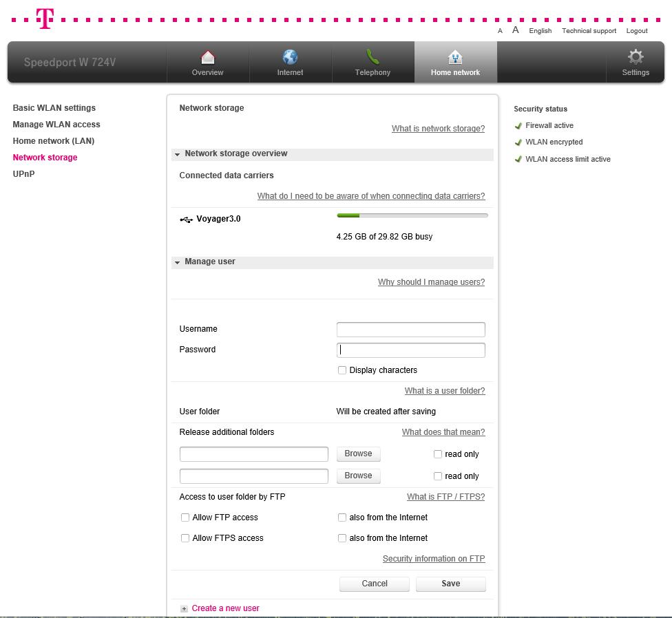Viewport: 672px width, 618px height.
Task: Enable Allow FTP access
Action: tap(185, 518)
